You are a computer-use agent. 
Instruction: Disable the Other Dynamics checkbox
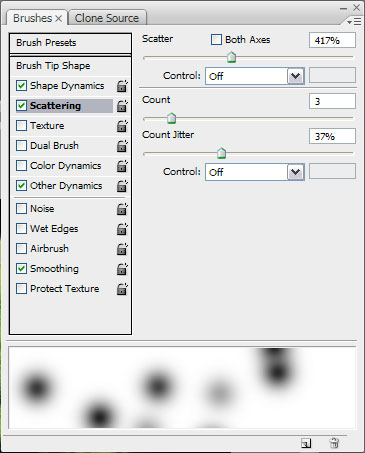coord(21,185)
